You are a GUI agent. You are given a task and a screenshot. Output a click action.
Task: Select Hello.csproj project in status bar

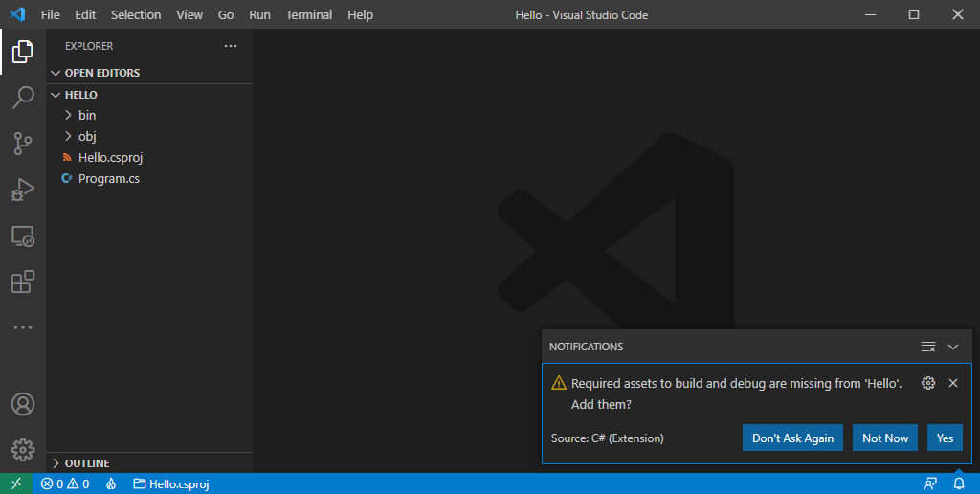click(171, 483)
